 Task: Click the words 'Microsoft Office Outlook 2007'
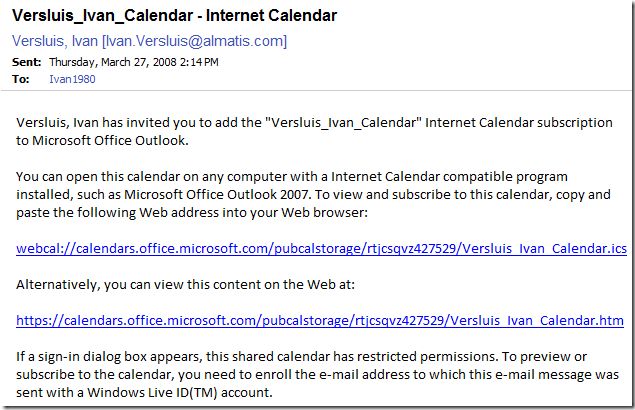[217, 194]
